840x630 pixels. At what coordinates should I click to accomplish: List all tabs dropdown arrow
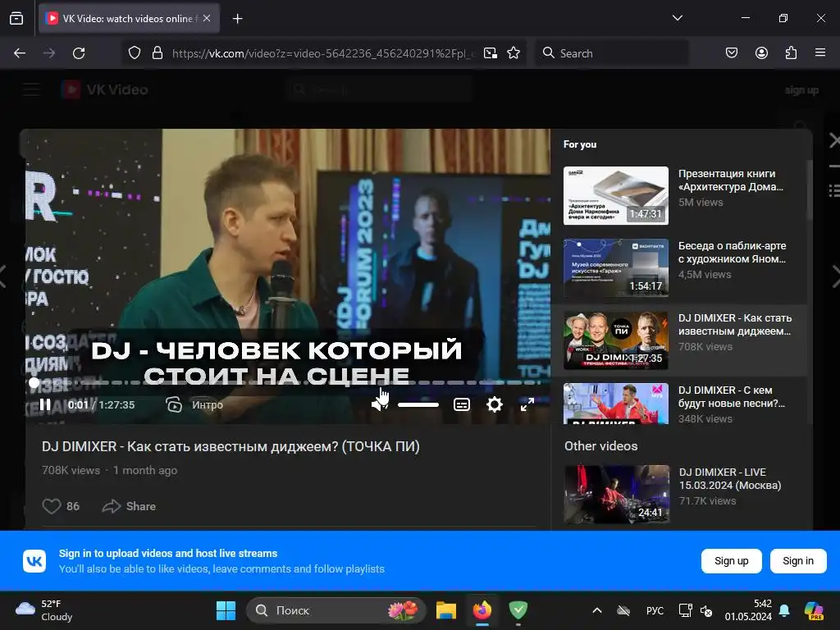(x=677, y=18)
